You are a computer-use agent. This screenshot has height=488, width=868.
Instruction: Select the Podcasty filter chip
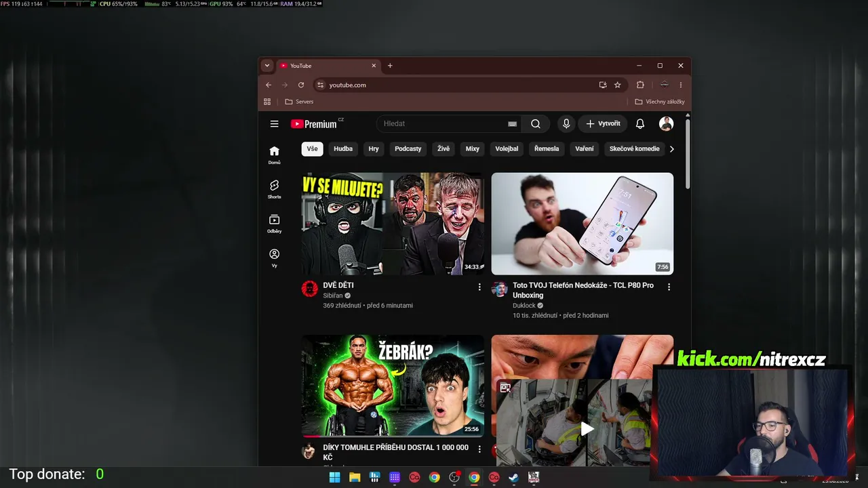click(408, 149)
